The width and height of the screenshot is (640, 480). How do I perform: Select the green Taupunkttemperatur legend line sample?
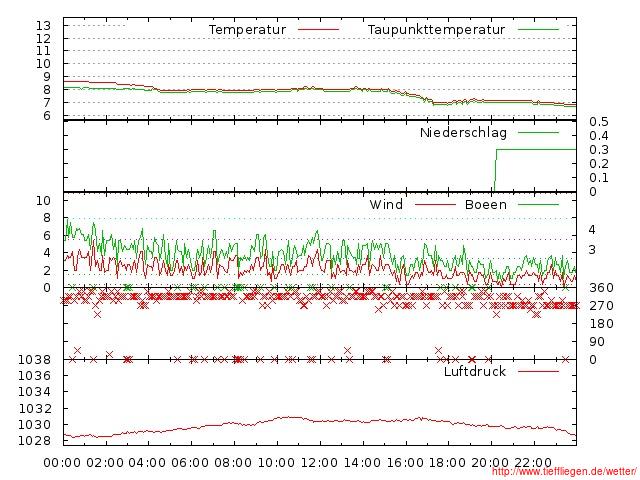point(538,31)
